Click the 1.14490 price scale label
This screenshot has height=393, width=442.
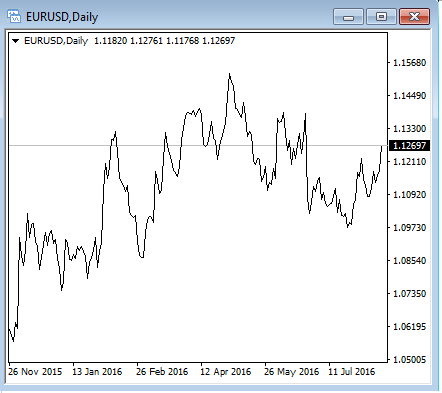click(x=410, y=96)
